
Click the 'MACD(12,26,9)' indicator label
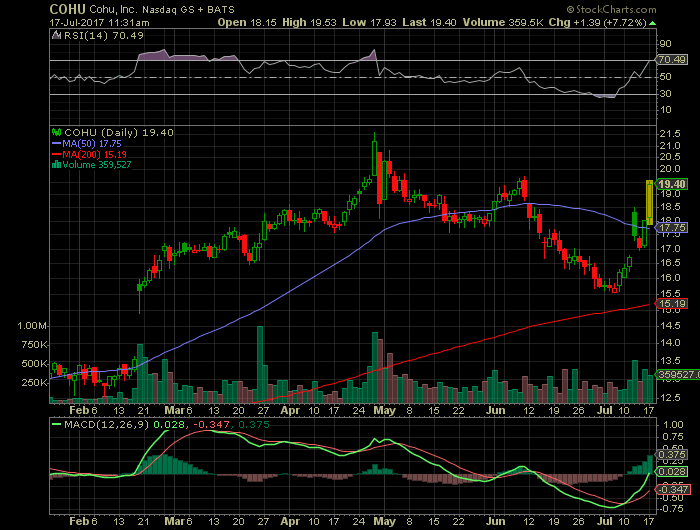click(107, 424)
